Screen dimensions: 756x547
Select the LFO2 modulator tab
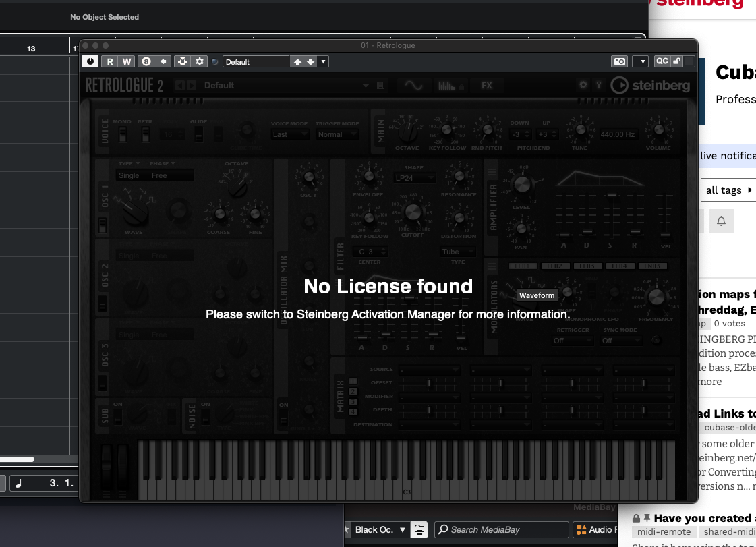(x=556, y=266)
